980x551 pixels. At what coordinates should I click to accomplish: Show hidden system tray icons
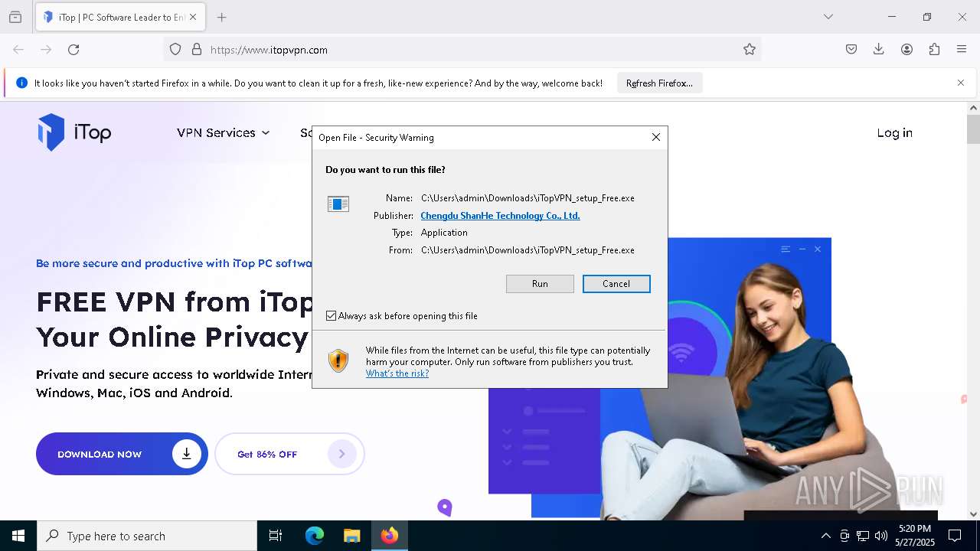pos(825,536)
